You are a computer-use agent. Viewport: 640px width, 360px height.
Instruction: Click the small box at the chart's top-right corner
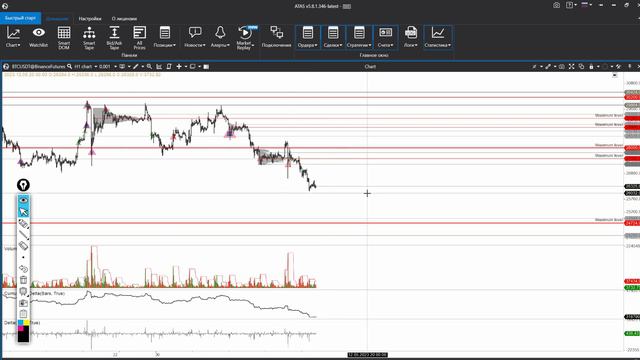coord(615,76)
